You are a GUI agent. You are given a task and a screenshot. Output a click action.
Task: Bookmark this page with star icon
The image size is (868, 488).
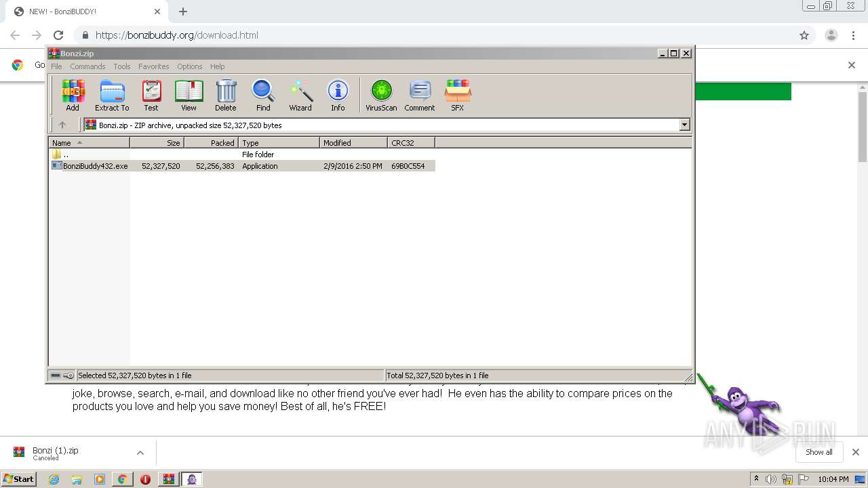804,35
